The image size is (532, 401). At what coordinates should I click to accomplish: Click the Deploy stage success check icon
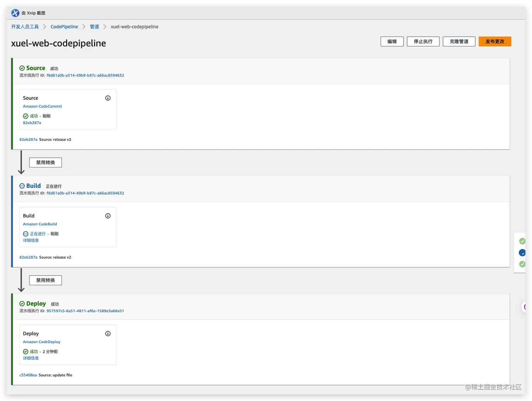[x=22, y=304]
